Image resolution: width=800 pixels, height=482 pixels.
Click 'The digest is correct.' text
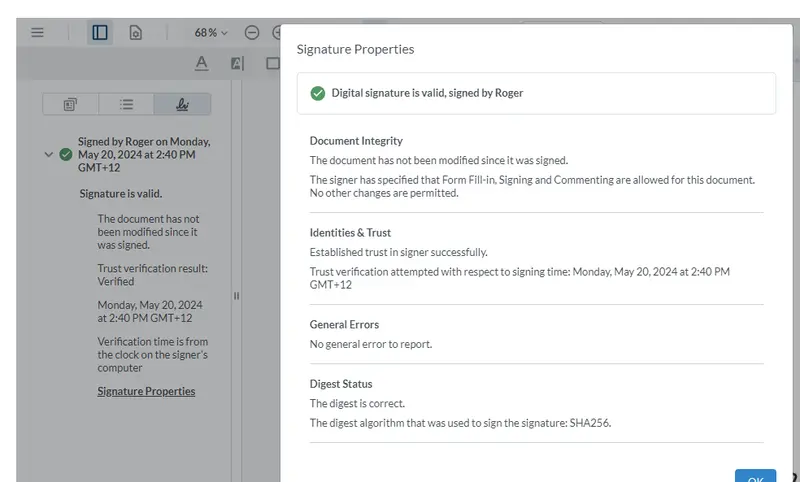(357, 403)
